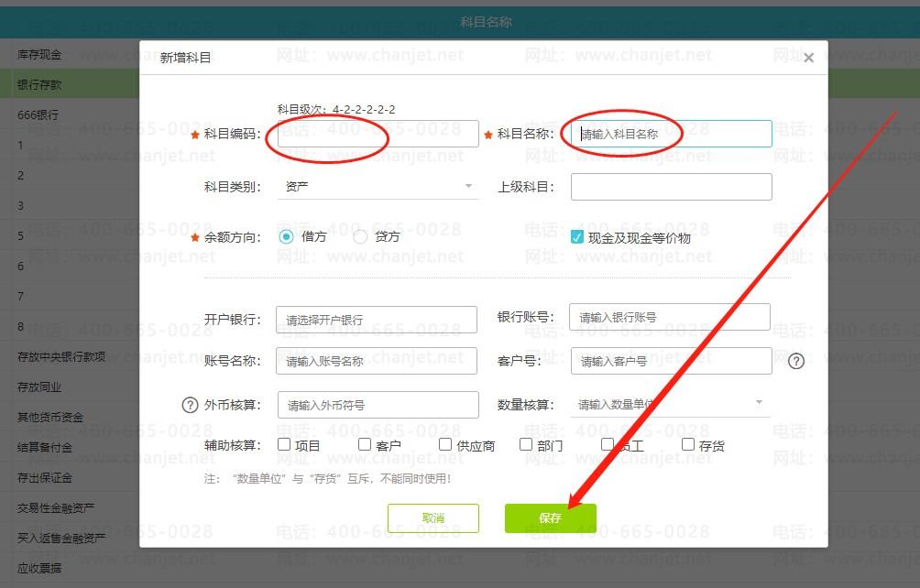This screenshot has height=588, width=920.
Task: Select 666银行 row in background list
Action: pos(70,114)
